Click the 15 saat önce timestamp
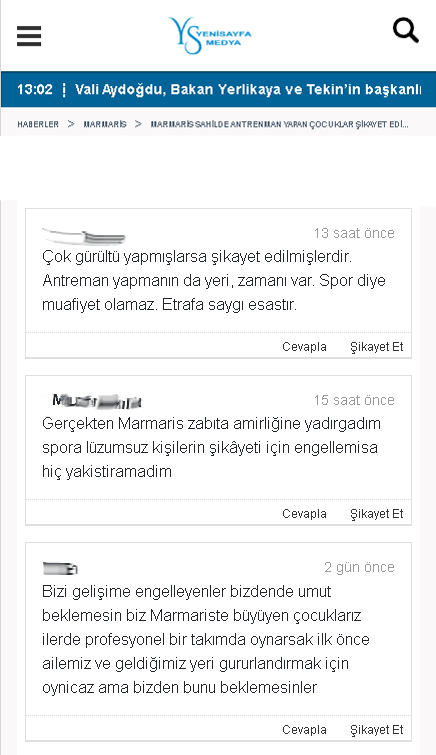Screen dimensions: 436x755 354,400
